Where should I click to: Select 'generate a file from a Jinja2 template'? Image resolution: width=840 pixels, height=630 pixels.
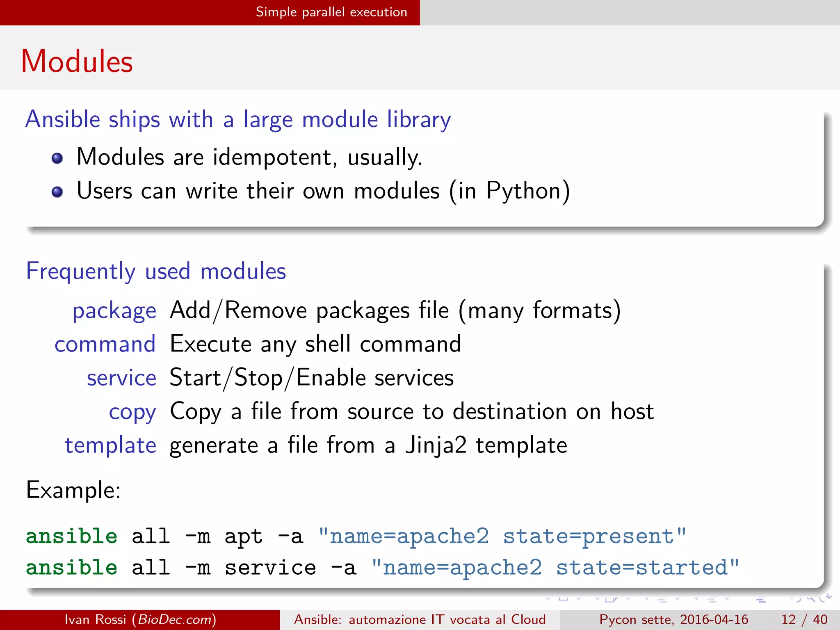click(x=368, y=445)
